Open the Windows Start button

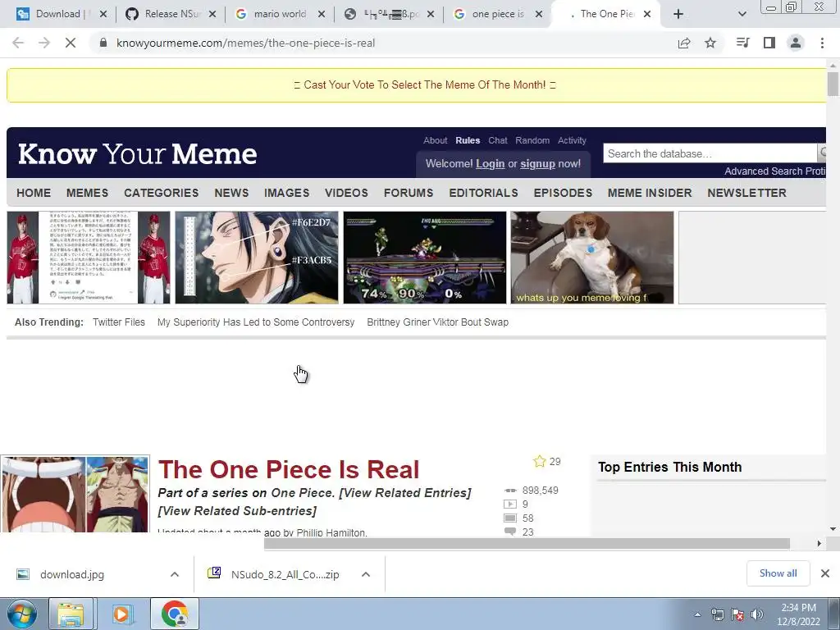(21, 614)
